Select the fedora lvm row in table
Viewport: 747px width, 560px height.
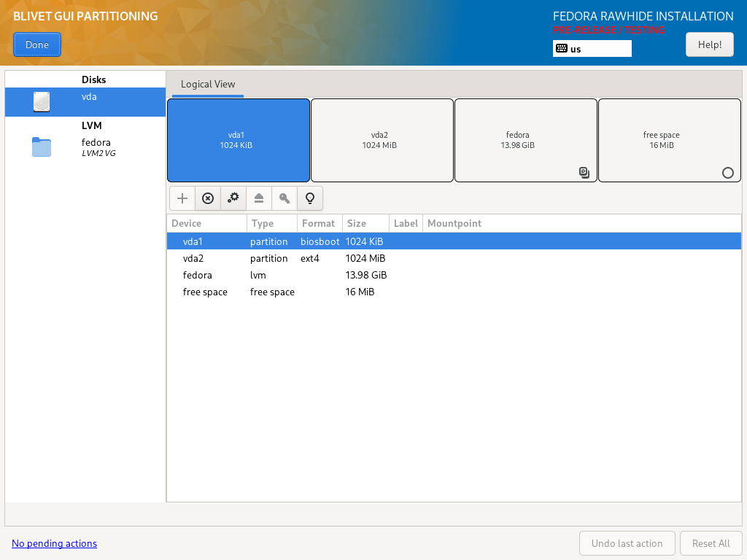[454, 275]
